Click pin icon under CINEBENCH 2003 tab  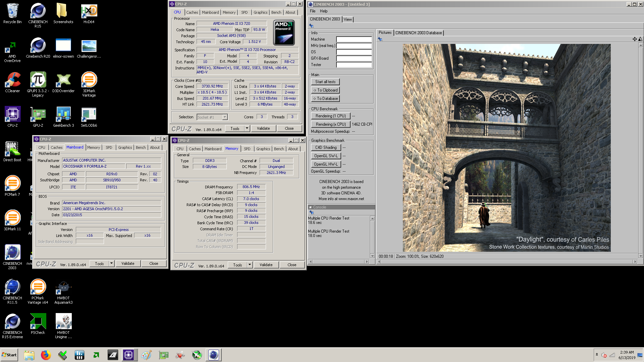point(311,26)
